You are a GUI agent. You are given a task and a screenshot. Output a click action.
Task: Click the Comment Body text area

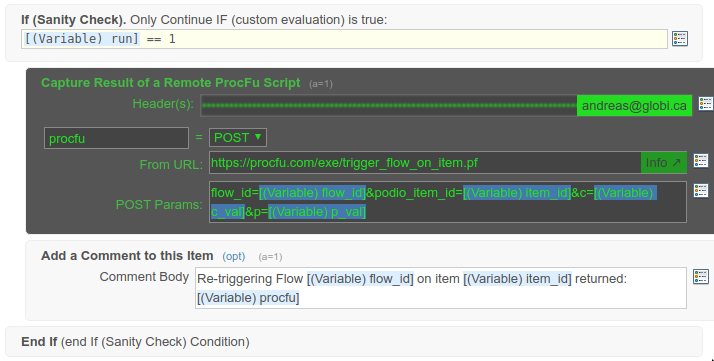click(441, 288)
